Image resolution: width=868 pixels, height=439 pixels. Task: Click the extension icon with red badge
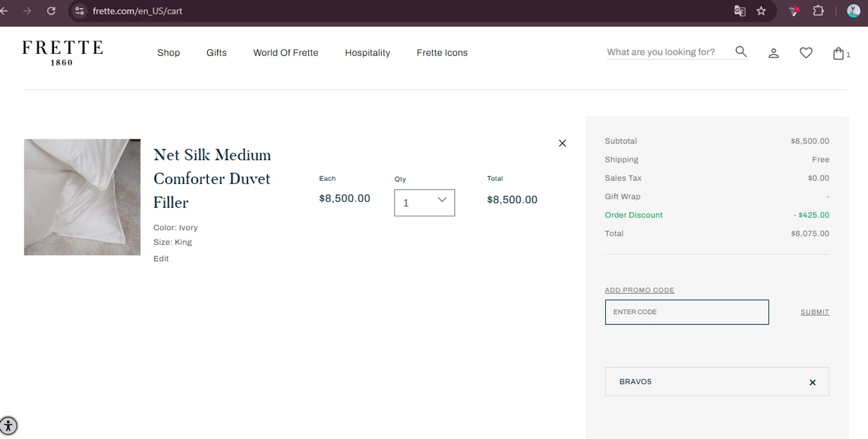(x=794, y=10)
